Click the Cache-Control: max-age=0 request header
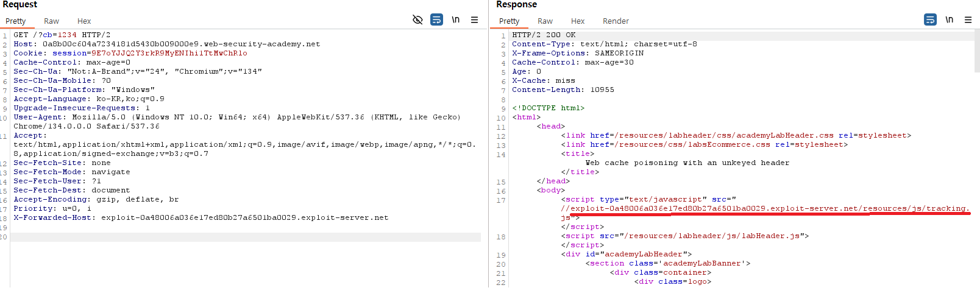 pyautogui.click(x=72, y=63)
